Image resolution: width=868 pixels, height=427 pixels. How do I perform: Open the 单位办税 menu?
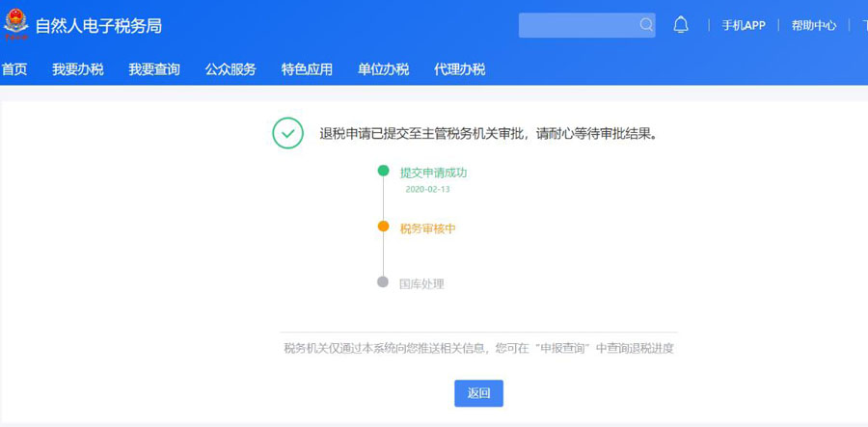(383, 69)
